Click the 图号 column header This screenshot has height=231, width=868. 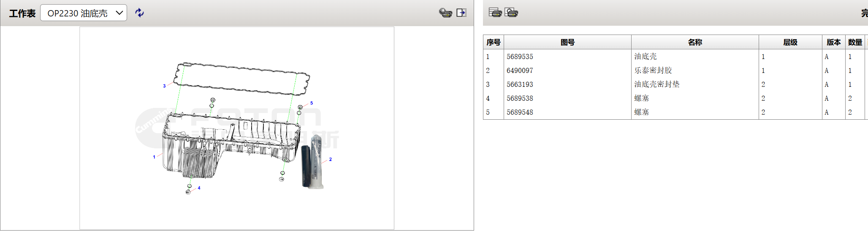(567, 42)
